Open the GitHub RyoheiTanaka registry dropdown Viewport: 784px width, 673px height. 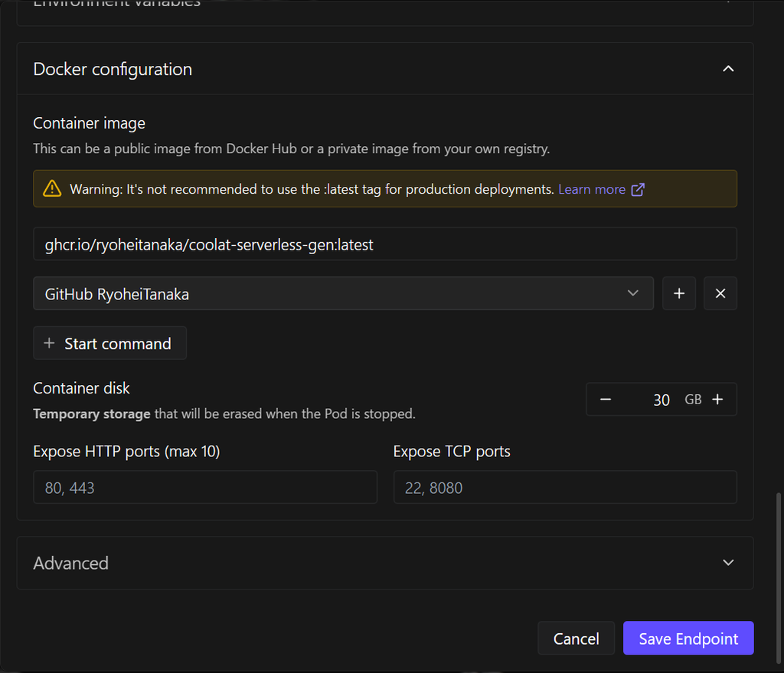point(343,293)
